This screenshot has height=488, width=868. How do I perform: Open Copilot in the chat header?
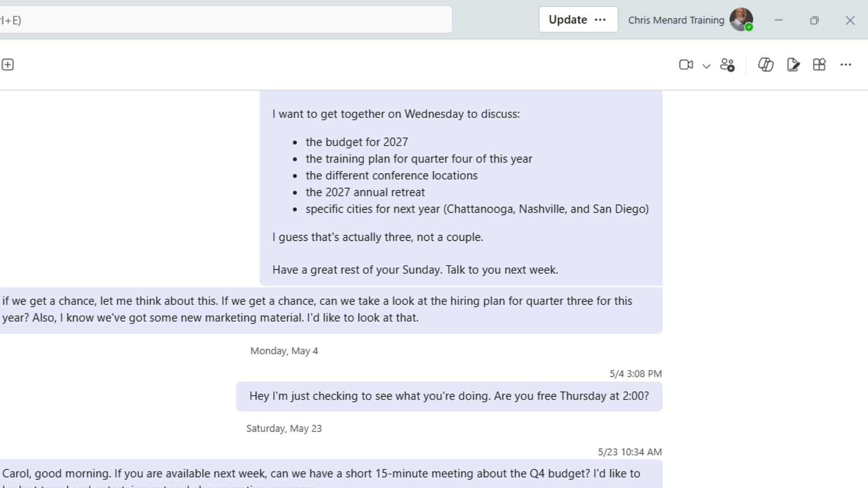pos(766,65)
